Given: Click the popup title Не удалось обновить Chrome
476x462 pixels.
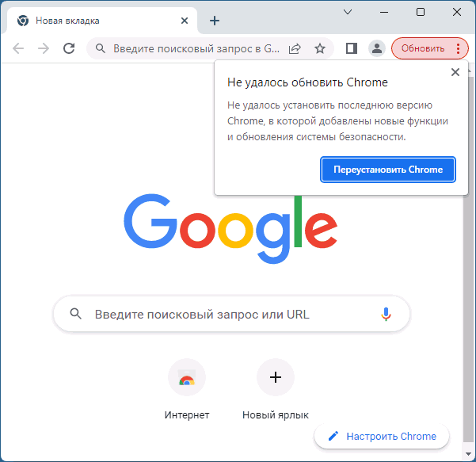Looking at the screenshot, I should (x=307, y=82).
